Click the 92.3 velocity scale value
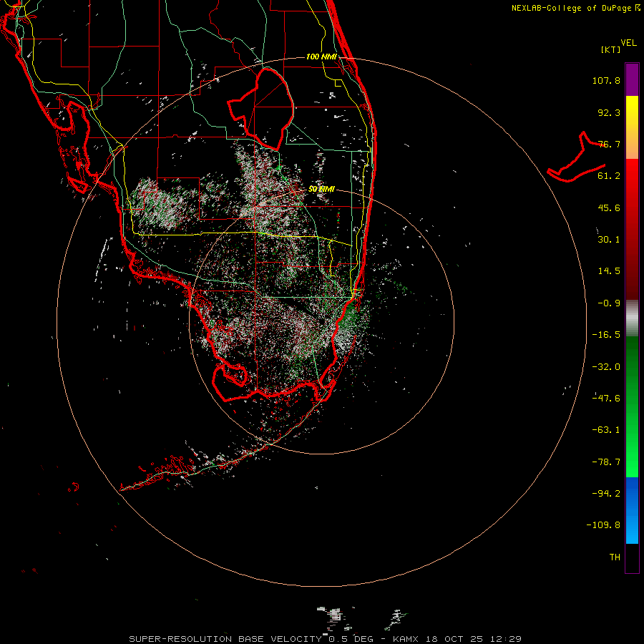Image resolution: width=644 pixels, height=644 pixels. [609, 112]
